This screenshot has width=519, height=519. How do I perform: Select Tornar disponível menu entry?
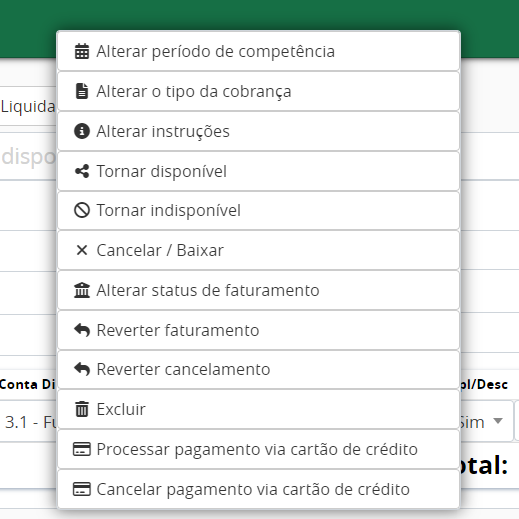(259, 171)
